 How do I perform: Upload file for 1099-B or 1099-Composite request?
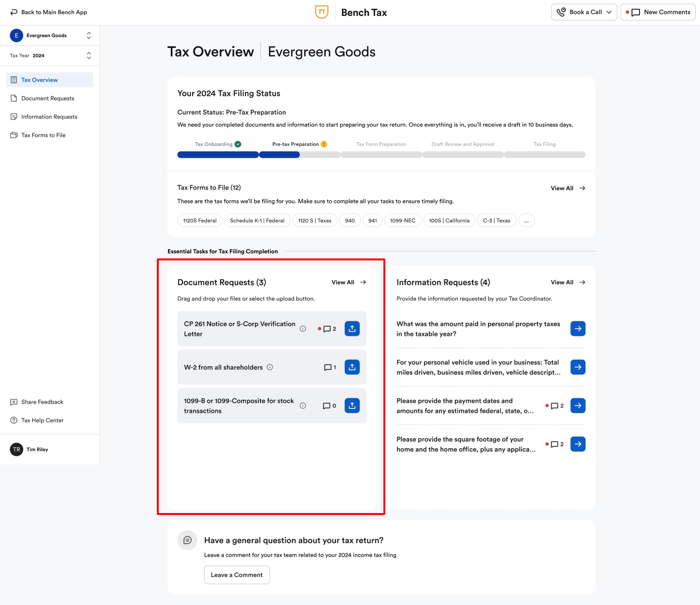pyautogui.click(x=352, y=406)
